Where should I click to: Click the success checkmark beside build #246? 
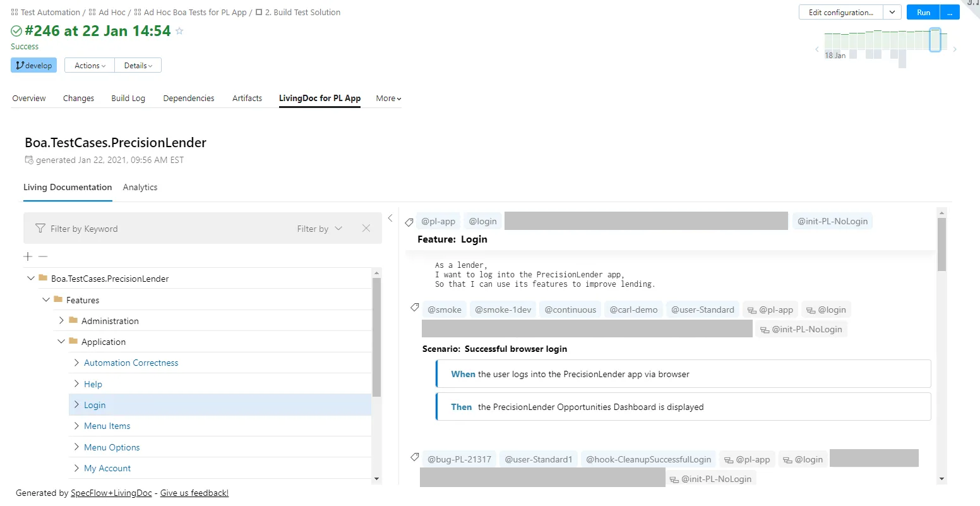(15, 30)
